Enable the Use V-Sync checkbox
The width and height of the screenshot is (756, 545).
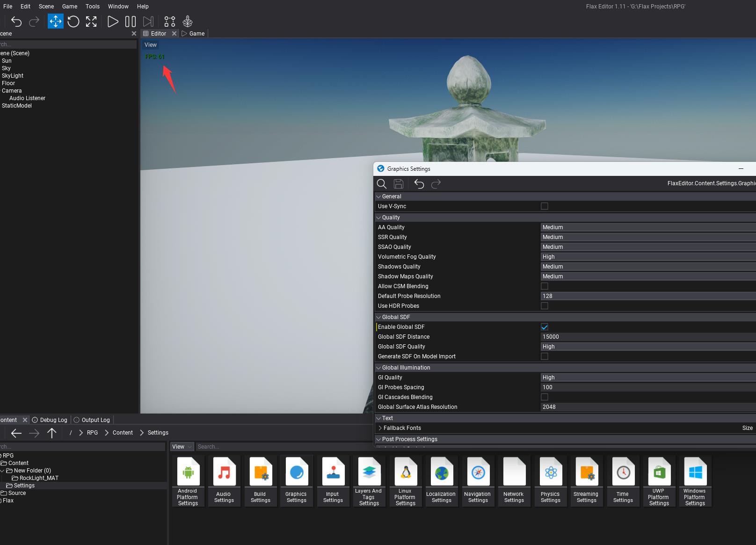pyautogui.click(x=545, y=206)
